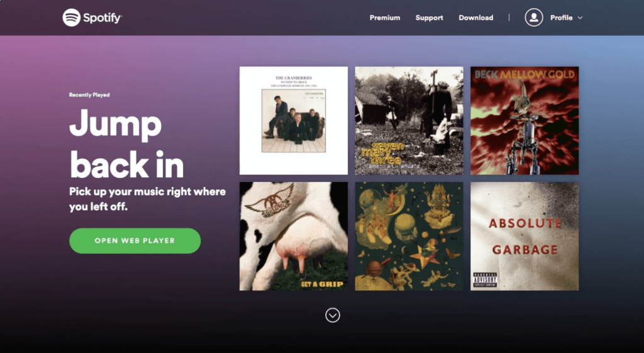Click the Spotify logo icon
Viewport: 644px width, 353px height.
point(71,18)
